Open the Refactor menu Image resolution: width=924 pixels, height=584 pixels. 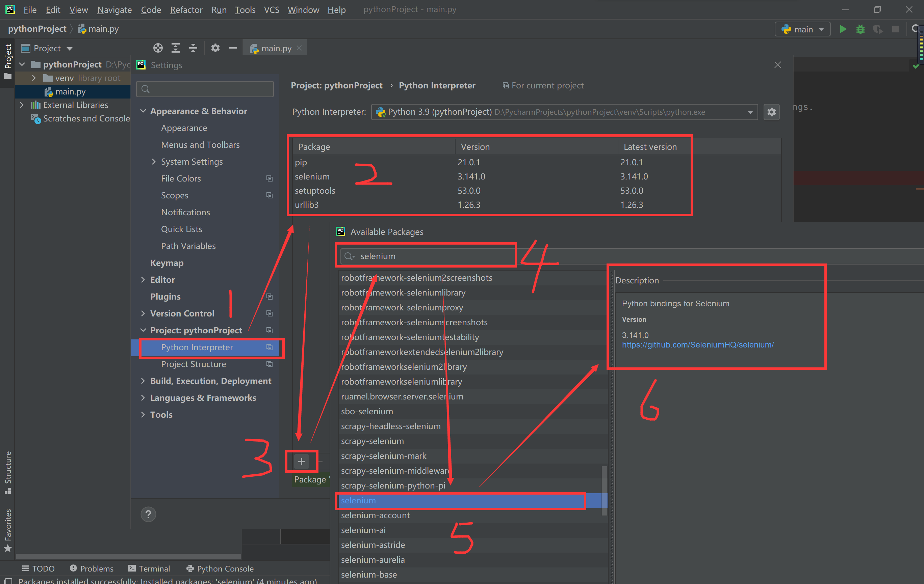pyautogui.click(x=186, y=9)
